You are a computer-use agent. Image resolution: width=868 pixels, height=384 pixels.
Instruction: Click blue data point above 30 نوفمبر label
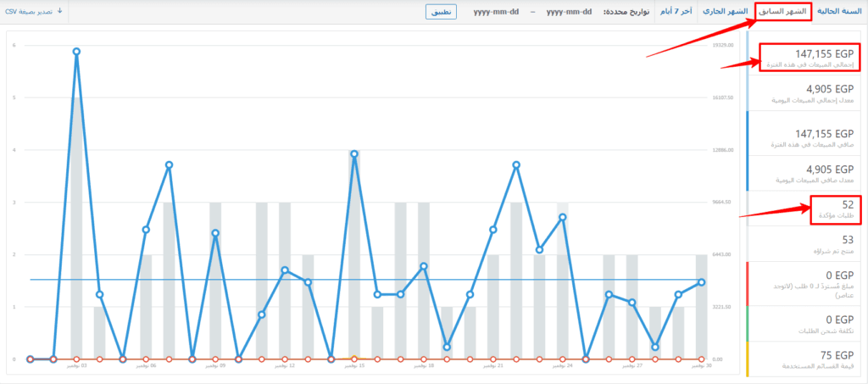click(701, 282)
